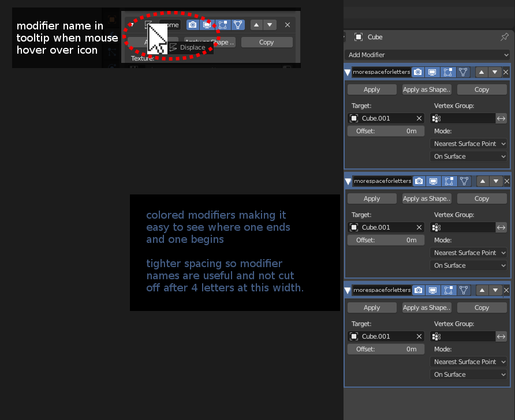Click the top modifier's name field
This screenshot has height=420, width=515.
pyautogui.click(x=381, y=72)
